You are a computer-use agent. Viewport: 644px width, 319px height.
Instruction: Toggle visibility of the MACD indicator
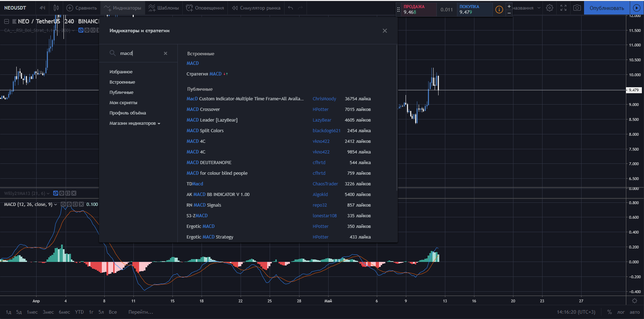pyautogui.click(x=63, y=204)
